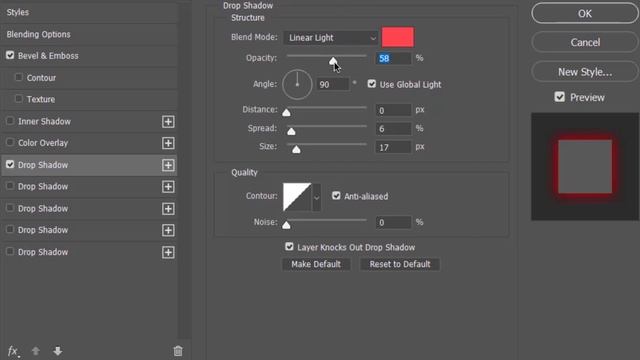Click the plus icon beside Color Overlay

click(168, 143)
